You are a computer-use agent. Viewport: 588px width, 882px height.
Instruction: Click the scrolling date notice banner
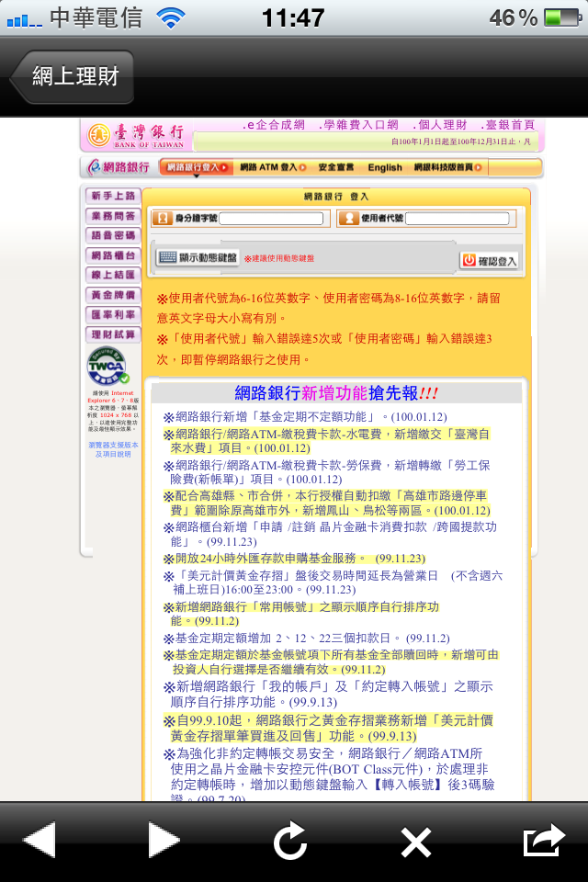tap(366, 141)
